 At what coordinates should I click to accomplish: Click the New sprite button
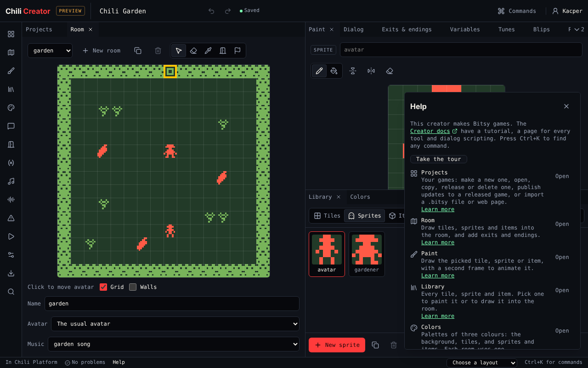click(337, 345)
